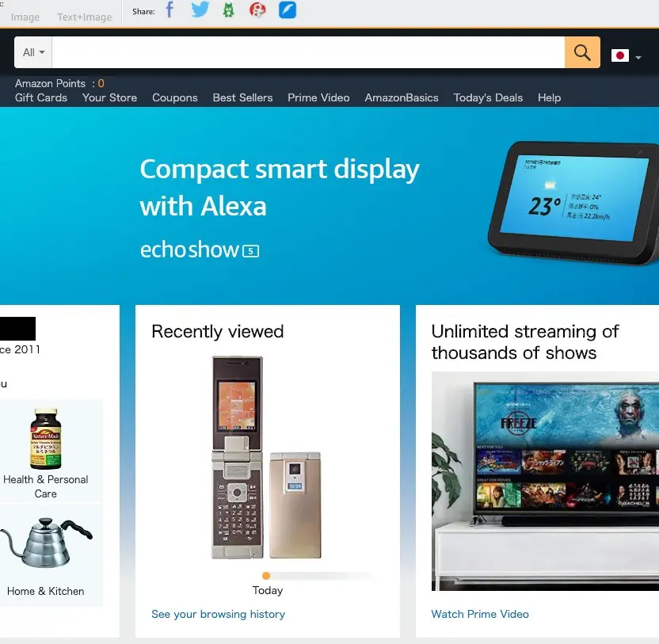Share via the Twitter bird icon
This screenshot has width=659, height=644.
(x=200, y=10)
